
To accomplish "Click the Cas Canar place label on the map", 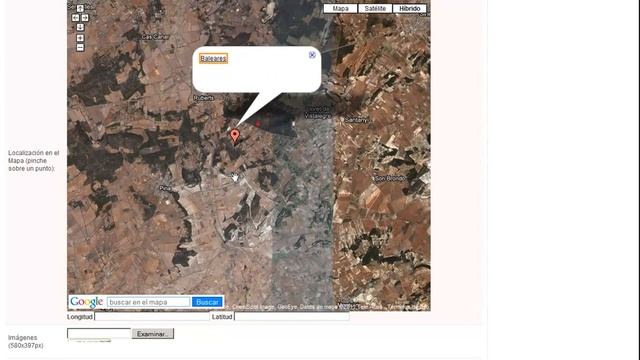I will tap(155, 37).
